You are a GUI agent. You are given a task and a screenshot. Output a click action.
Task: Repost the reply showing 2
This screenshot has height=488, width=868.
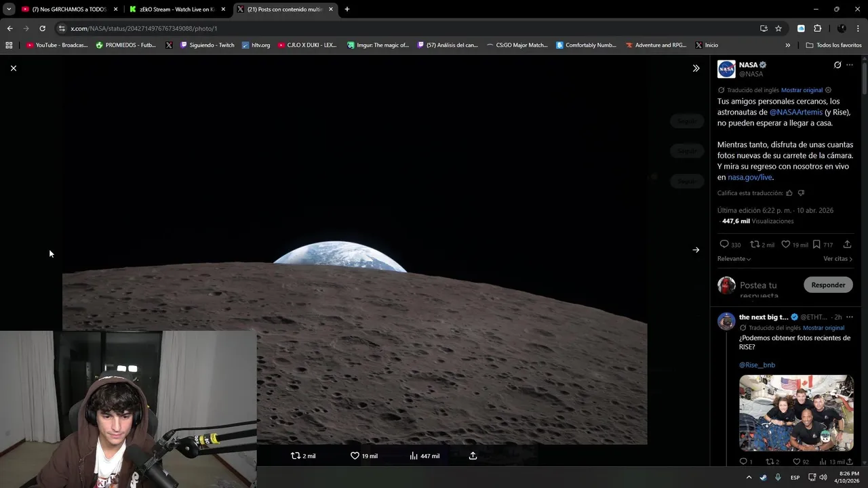point(768,462)
